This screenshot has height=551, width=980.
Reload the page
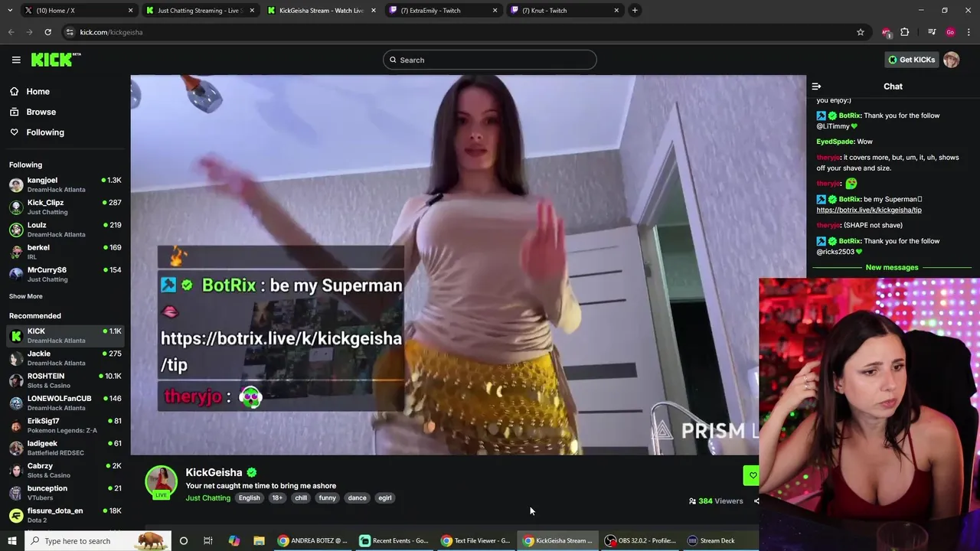tap(47, 32)
